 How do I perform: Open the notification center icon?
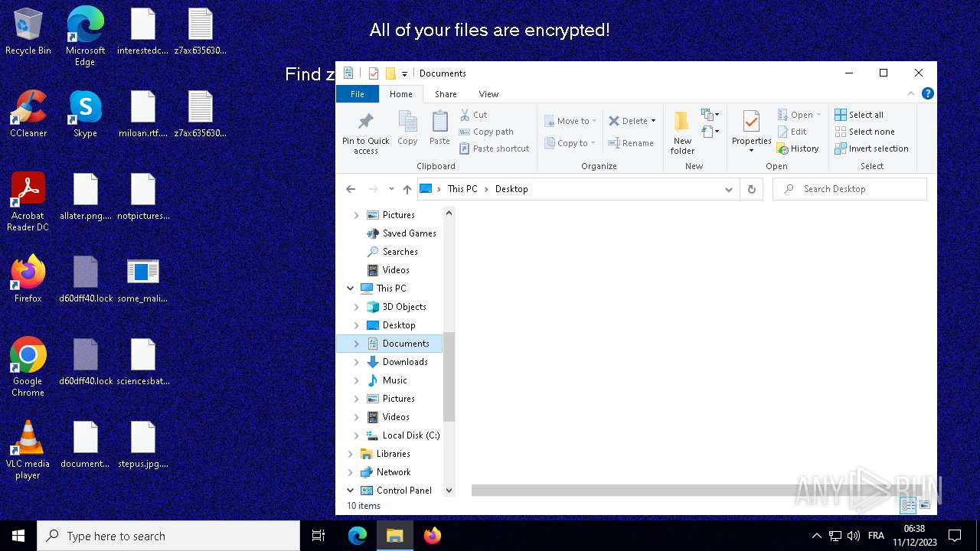955,536
